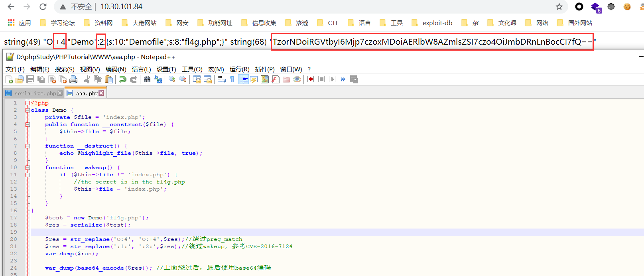The width and height of the screenshot is (644, 276).
Task: Open the 搜索(S) menu
Action: (65, 69)
